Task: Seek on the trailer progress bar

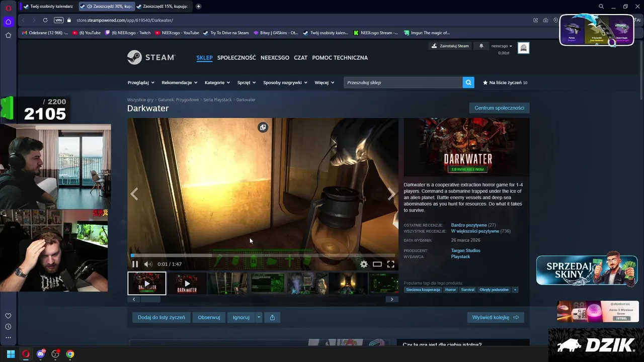Action: point(263,255)
